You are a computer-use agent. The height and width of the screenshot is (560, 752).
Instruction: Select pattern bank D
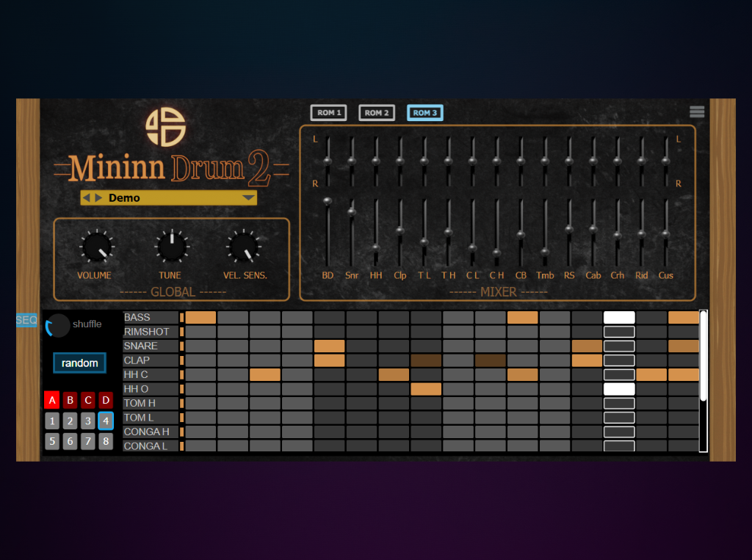[x=106, y=400]
